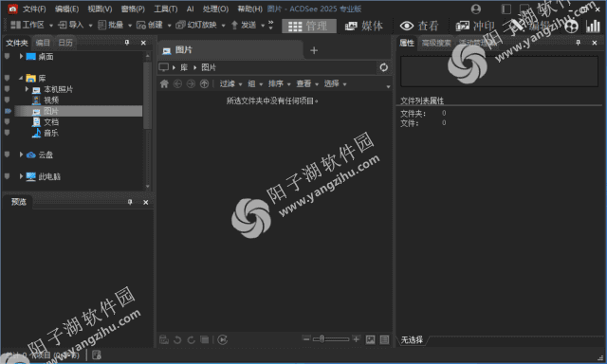Open the 编辑(E) menu

66,9
